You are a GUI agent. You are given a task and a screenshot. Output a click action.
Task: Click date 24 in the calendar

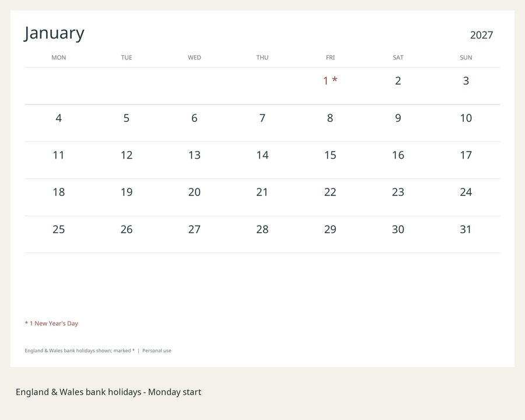466,192
